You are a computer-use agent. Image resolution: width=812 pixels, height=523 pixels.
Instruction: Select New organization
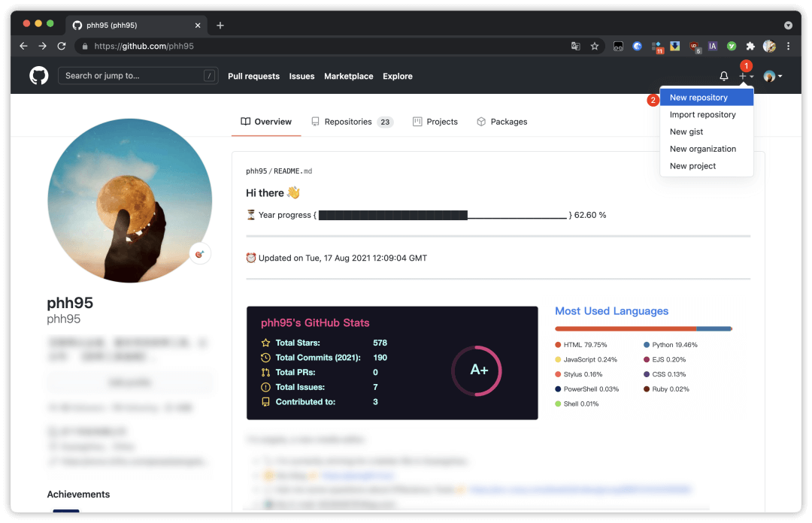pyautogui.click(x=706, y=149)
